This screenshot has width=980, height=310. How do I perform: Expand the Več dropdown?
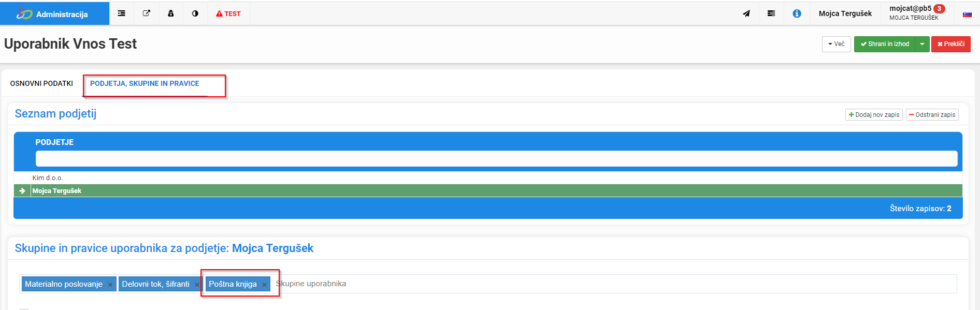click(x=836, y=44)
